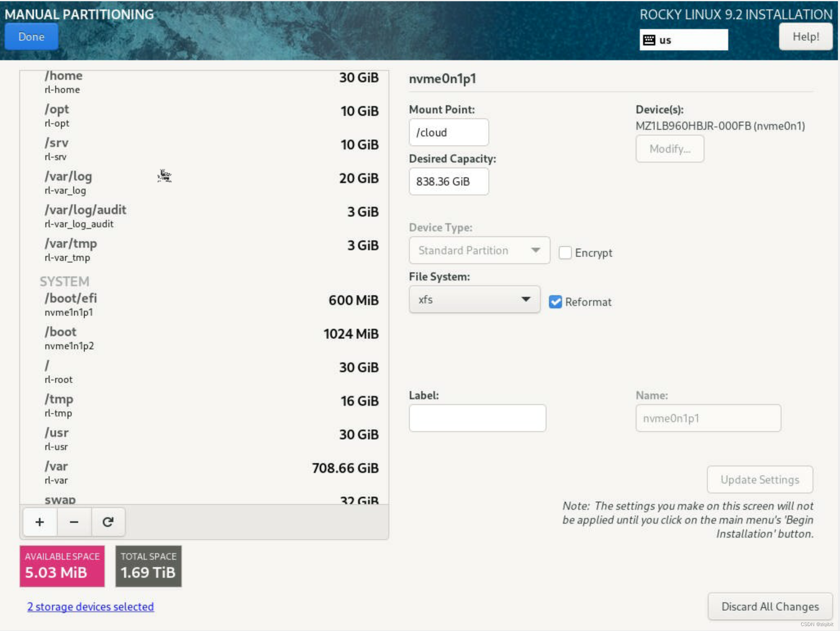Select the /opt rl-opt mount point
840x631 pixels.
pos(204,116)
